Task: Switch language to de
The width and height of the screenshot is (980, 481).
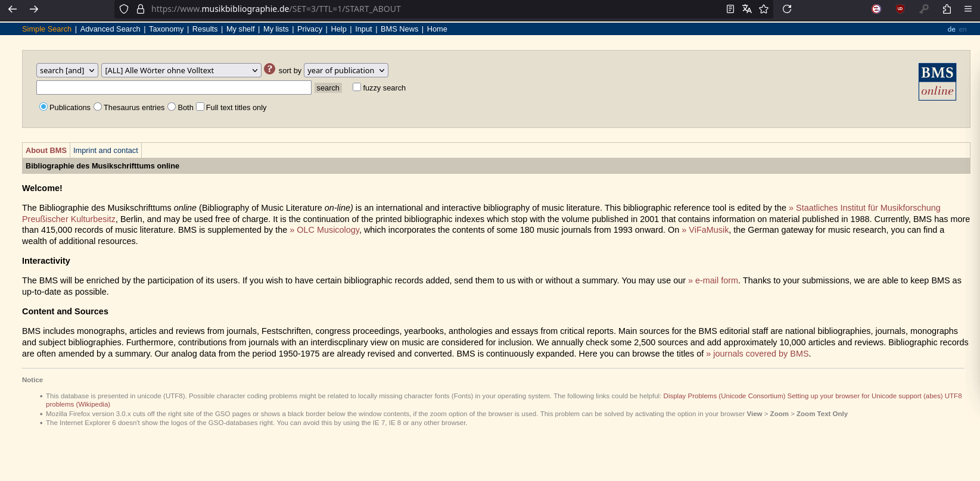Action: coord(951,29)
